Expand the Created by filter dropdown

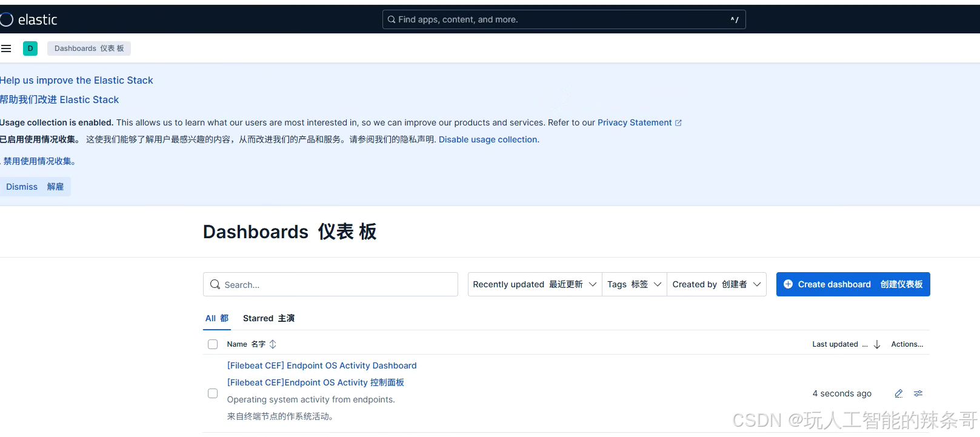[x=716, y=284]
